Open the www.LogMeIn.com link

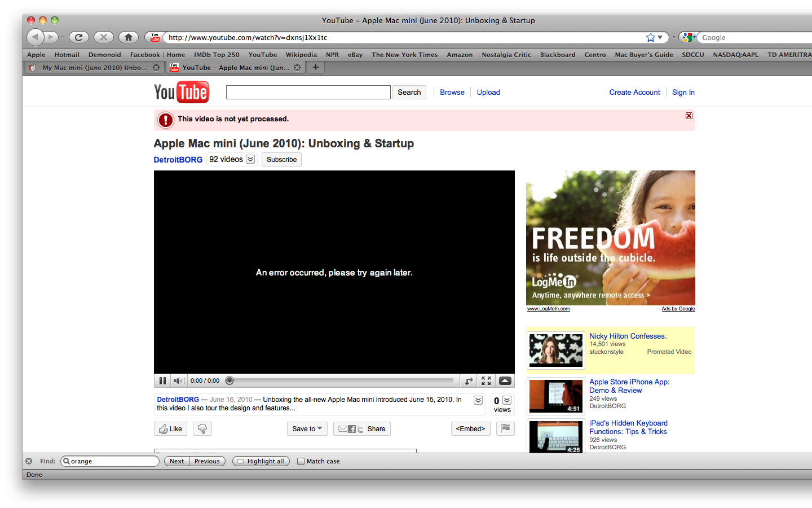click(x=549, y=309)
